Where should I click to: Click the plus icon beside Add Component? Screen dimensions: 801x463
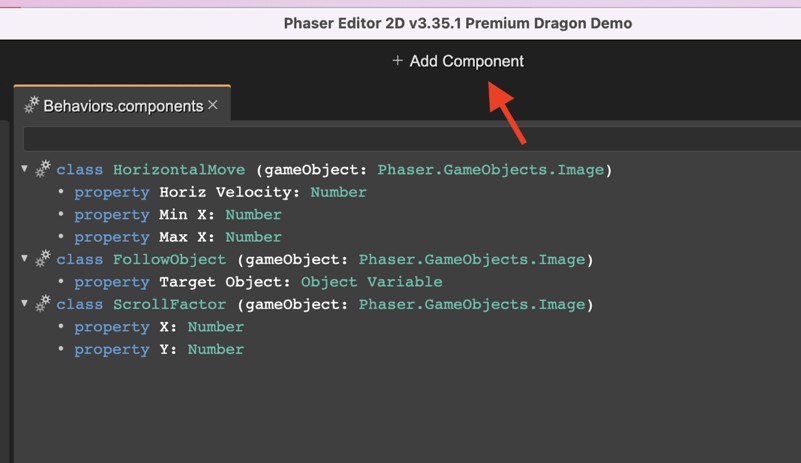point(397,61)
